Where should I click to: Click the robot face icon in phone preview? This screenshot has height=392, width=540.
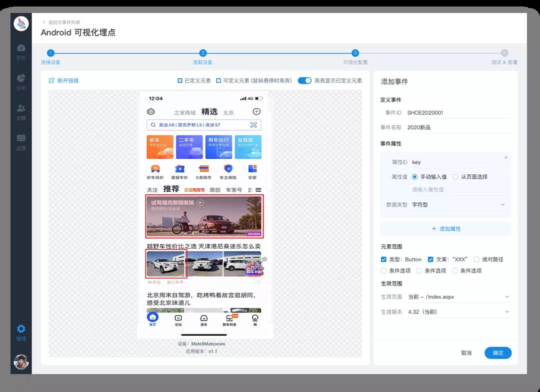point(151,111)
